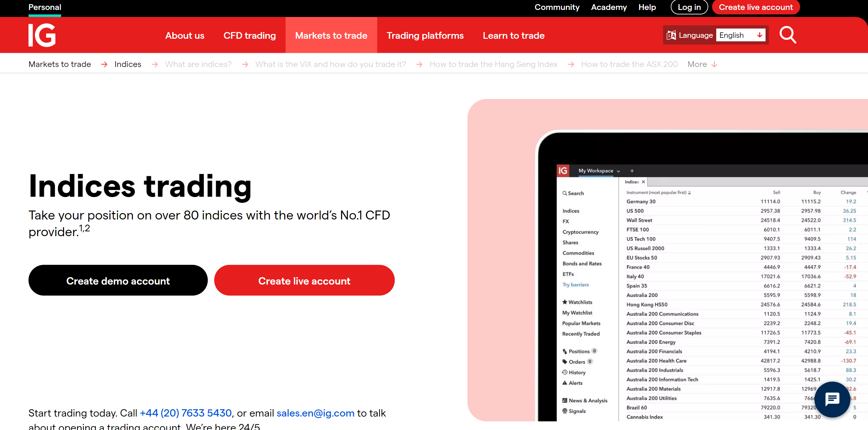This screenshot has height=430, width=868.
Task: Open How to trade ASX 200 link
Action: [629, 64]
